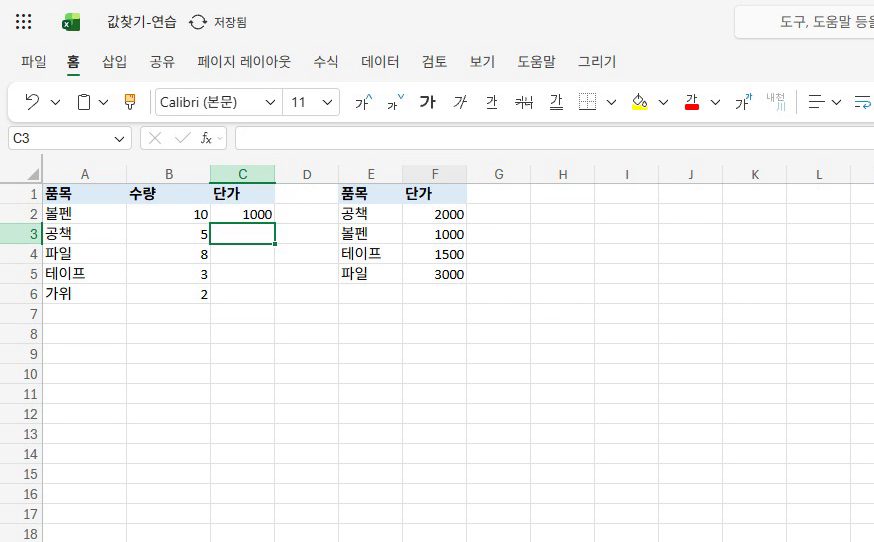The height and width of the screenshot is (542, 874).
Task: Toggle italic 가 formatting
Action: point(460,102)
